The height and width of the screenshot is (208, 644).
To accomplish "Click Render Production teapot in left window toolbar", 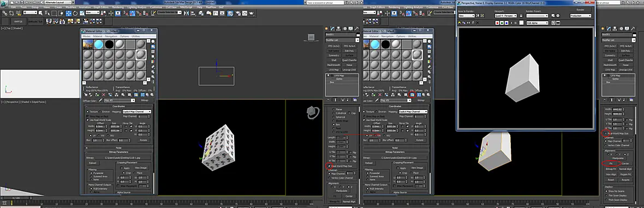I will tap(252, 13).
